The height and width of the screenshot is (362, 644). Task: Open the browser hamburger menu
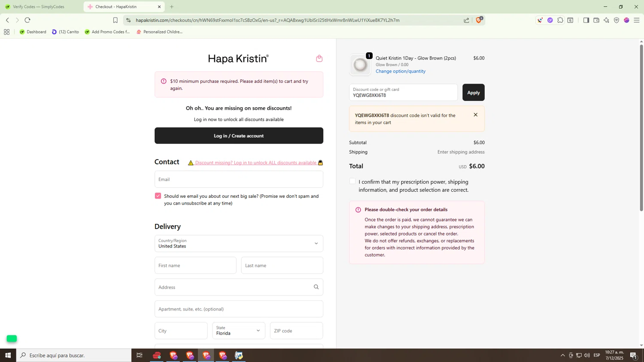[637, 20]
